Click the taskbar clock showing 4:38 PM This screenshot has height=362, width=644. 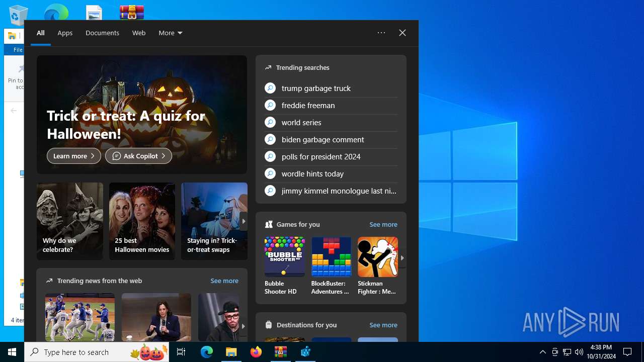(x=601, y=352)
